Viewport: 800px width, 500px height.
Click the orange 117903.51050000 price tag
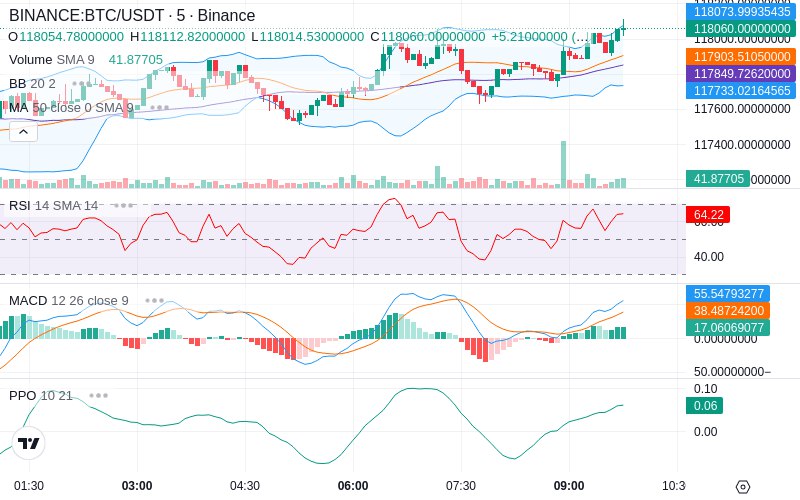tap(741, 56)
